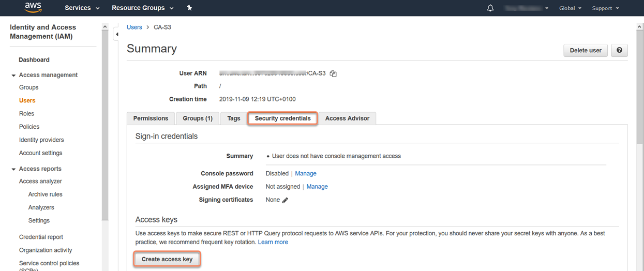Open Users in the sidebar

point(27,100)
